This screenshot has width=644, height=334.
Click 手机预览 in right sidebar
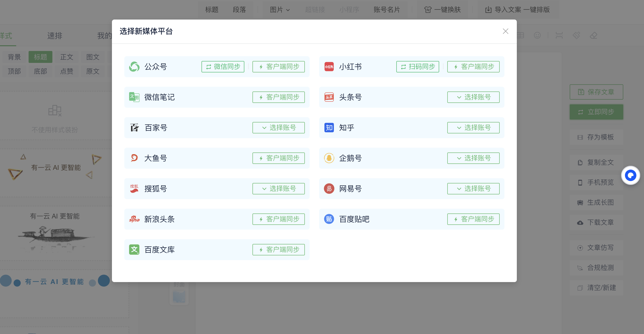pyautogui.click(x=596, y=182)
